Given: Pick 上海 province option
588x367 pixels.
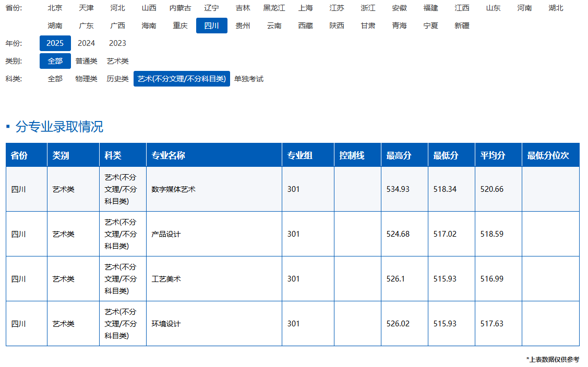Looking at the screenshot, I should [x=306, y=8].
